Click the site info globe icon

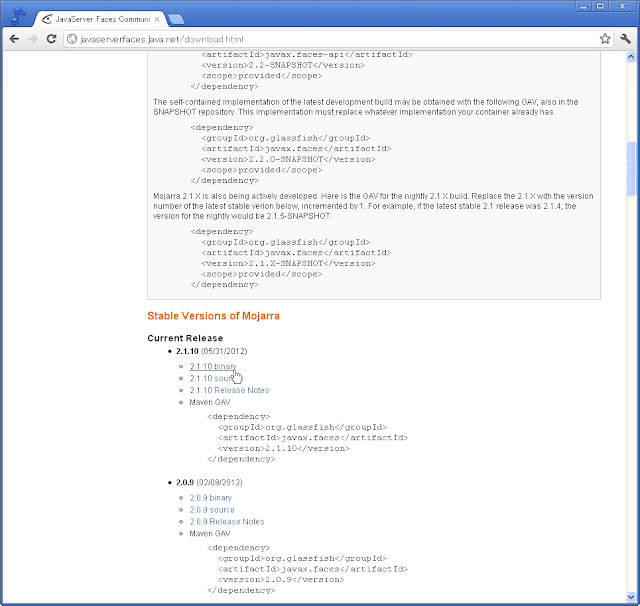pyautogui.click(x=72, y=39)
